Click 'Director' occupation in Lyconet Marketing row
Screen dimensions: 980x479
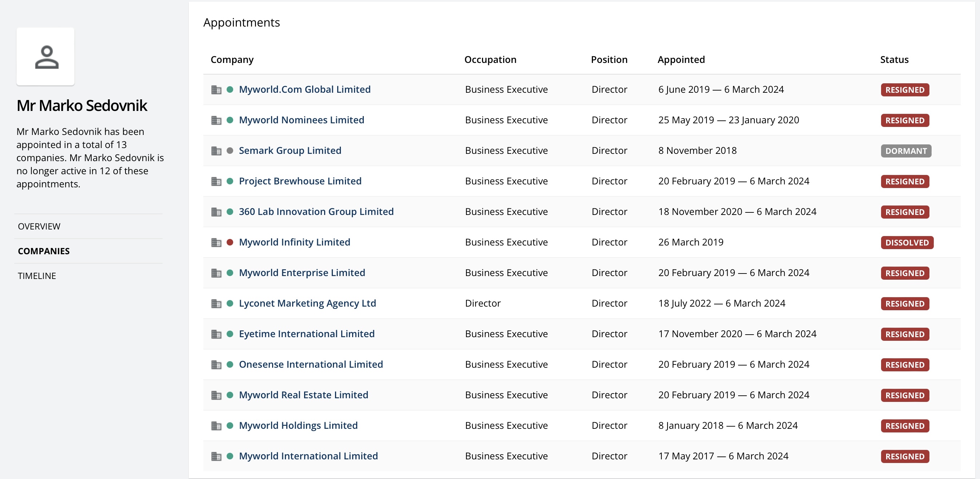click(483, 303)
